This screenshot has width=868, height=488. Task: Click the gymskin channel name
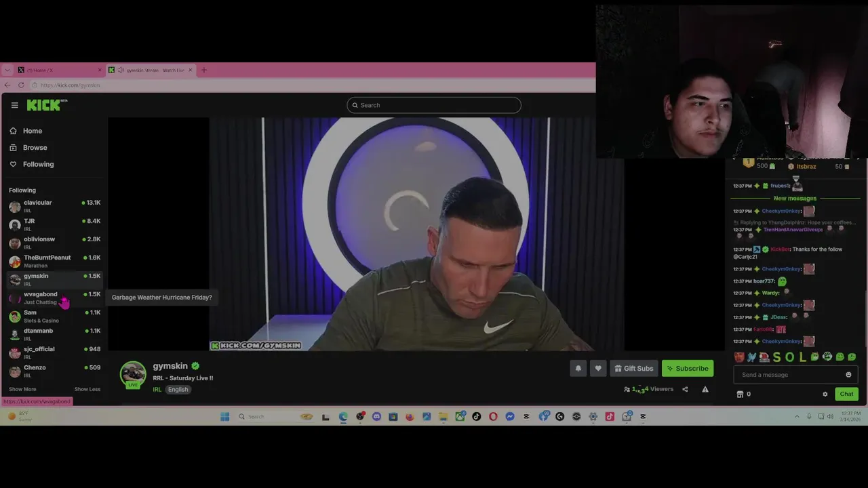pyautogui.click(x=170, y=366)
